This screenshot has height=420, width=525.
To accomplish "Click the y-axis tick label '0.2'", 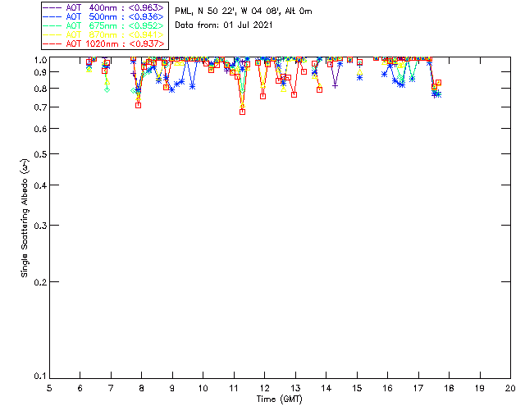I will coord(40,282).
